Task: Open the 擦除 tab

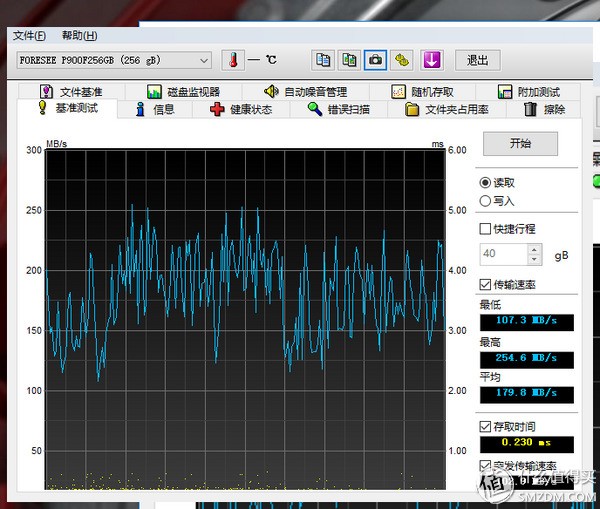Action: pos(544,109)
